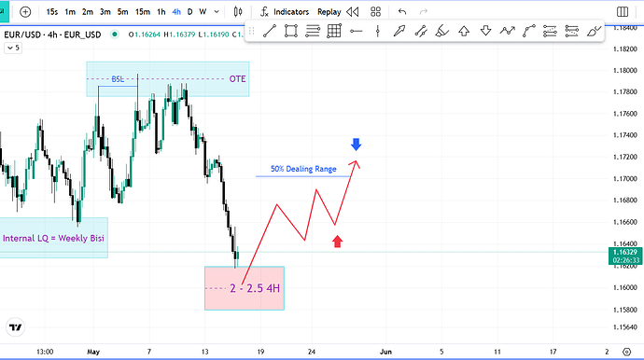Open the candlestick chart type selector
This screenshot has height=360, width=644.
click(x=238, y=12)
